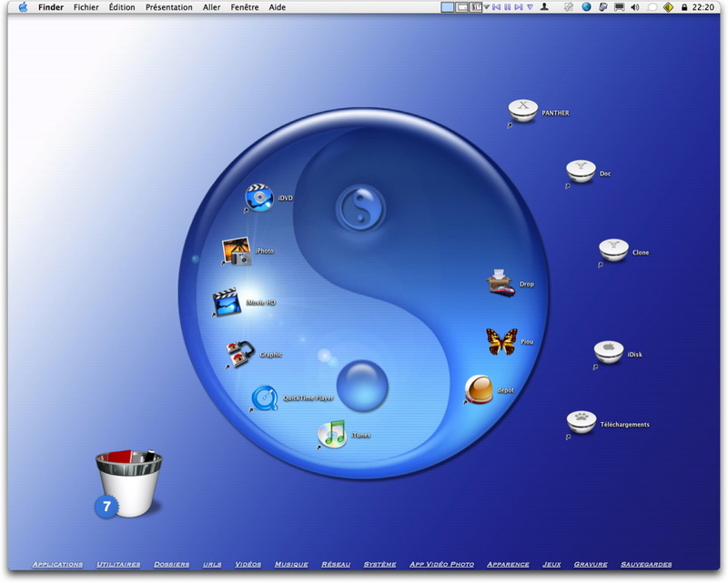Open the iTunes shortcut icon
The height and width of the screenshot is (583, 728).
point(332,435)
